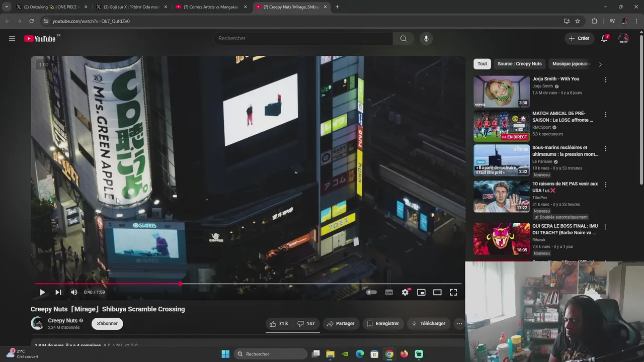Viewport: 644px width, 362px height.
Task: Open the 10 raisons de NE PAS venir thumbnail
Action: pyautogui.click(x=502, y=197)
